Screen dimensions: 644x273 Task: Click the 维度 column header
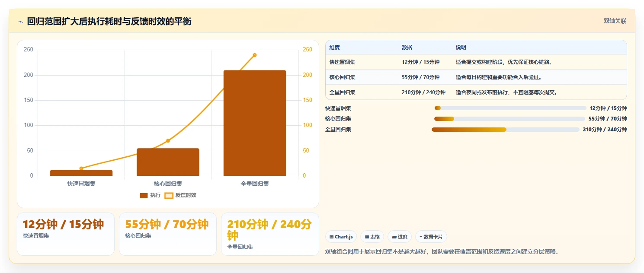[334, 48]
